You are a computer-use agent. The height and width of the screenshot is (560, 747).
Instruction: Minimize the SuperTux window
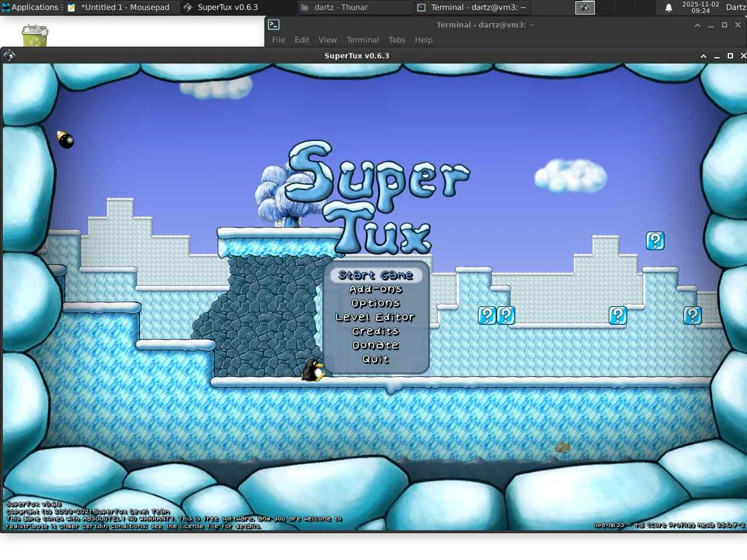click(x=717, y=56)
